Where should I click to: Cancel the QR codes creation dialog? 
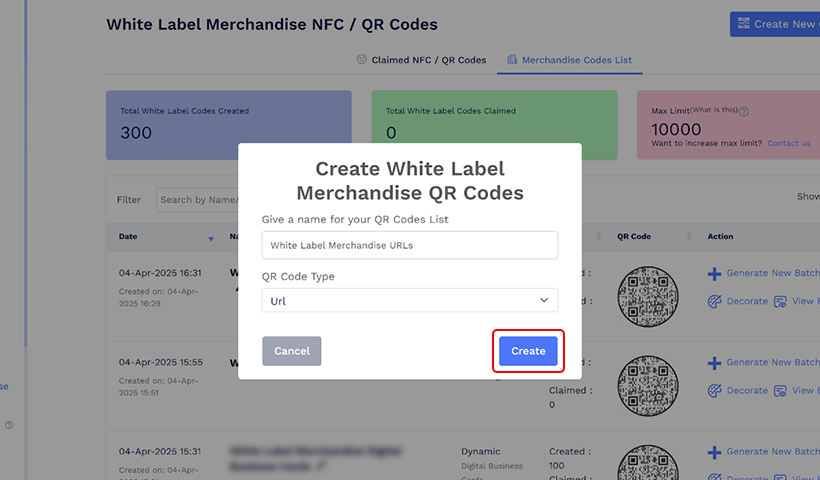292,351
